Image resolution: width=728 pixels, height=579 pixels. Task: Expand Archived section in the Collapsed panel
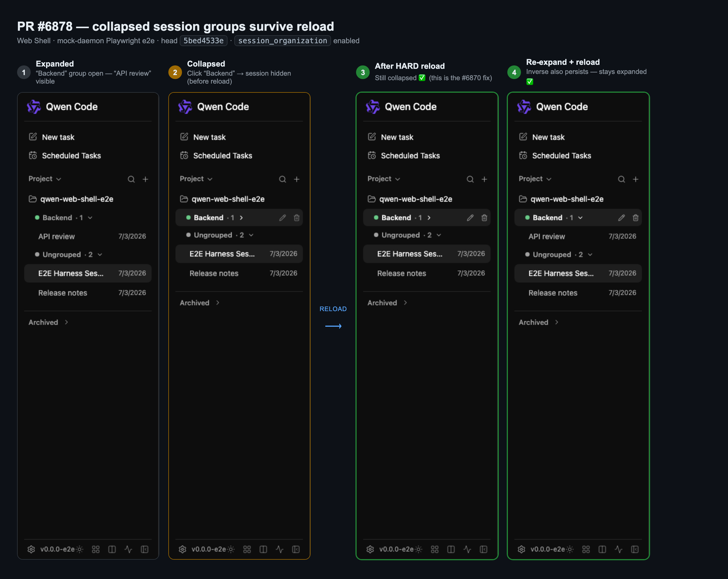coord(200,303)
